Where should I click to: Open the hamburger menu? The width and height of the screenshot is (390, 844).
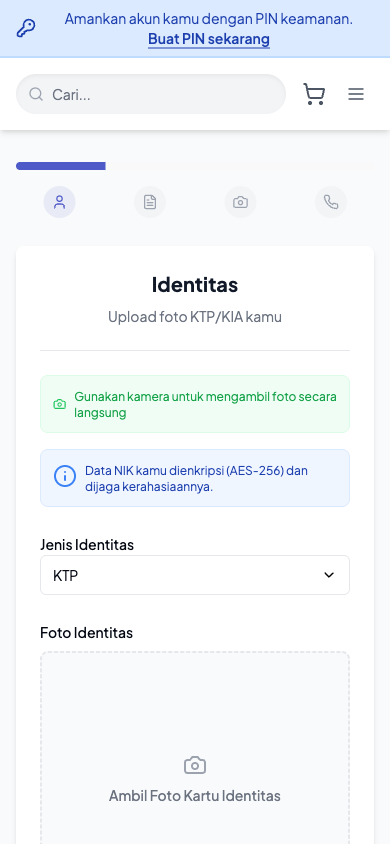tap(356, 94)
